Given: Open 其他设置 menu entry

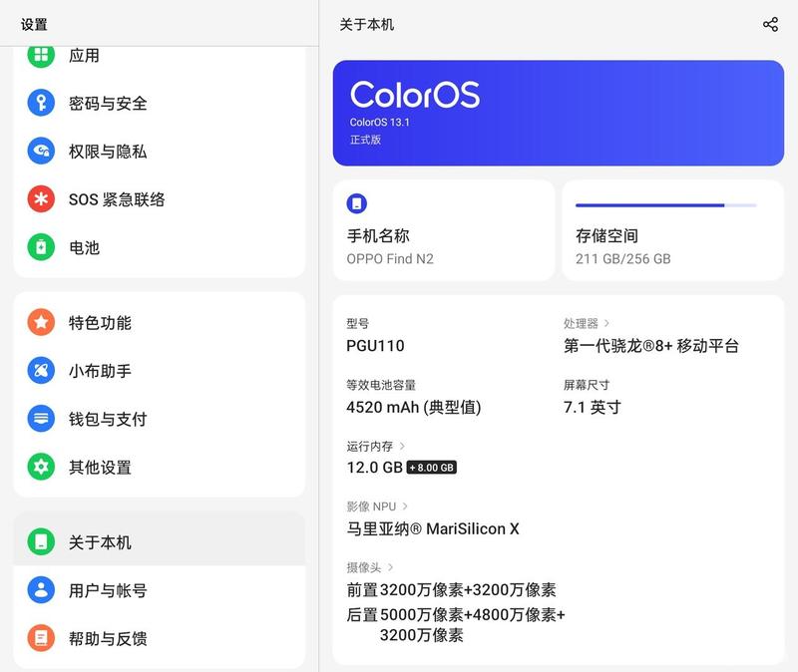Looking at the screenshot, I should (160, 467).
